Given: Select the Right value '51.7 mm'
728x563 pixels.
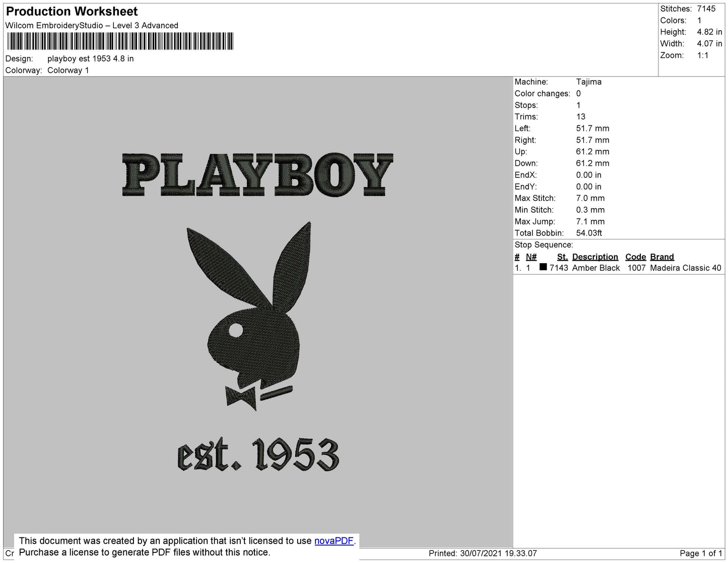Looking at the screenshot, I should (x=593, y=140).
